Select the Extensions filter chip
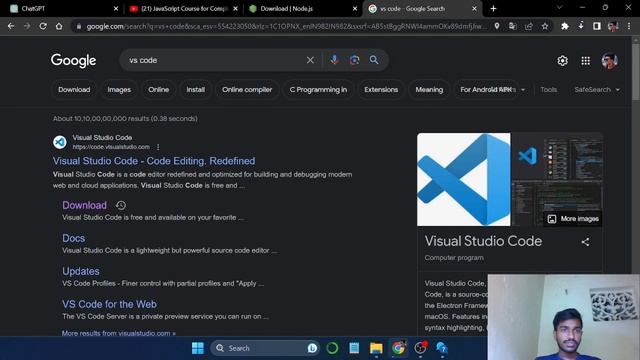640x360 pixels. click(381, 90)
